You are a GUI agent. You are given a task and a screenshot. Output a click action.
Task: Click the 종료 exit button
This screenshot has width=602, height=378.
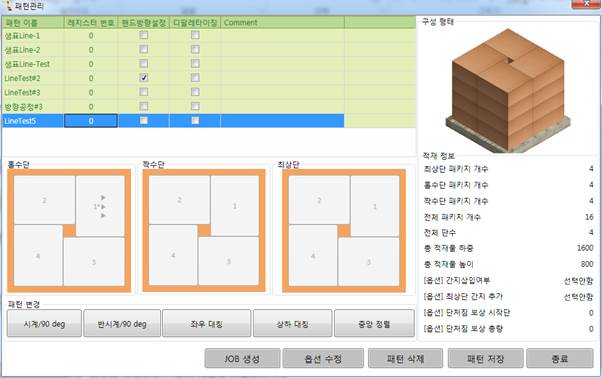[x=560, y=358]
